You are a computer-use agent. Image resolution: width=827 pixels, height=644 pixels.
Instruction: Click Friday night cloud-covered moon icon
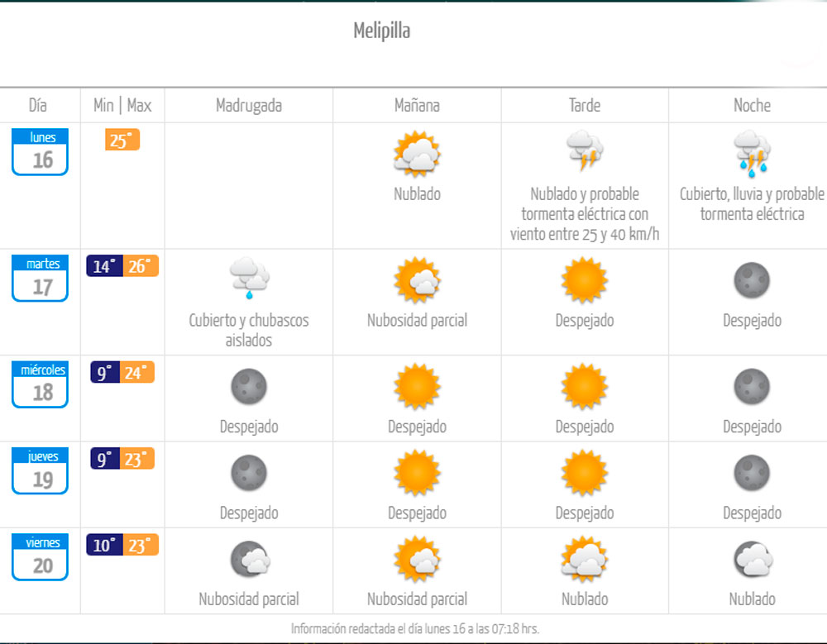point(752,560)
